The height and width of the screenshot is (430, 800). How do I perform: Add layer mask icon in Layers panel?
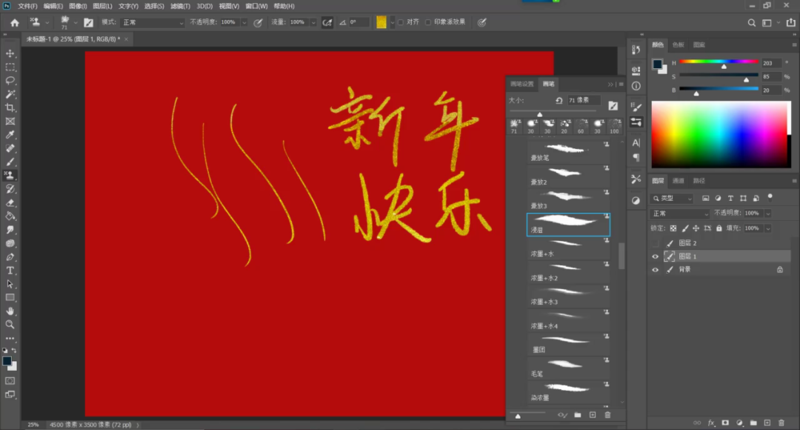click(725, 423)
